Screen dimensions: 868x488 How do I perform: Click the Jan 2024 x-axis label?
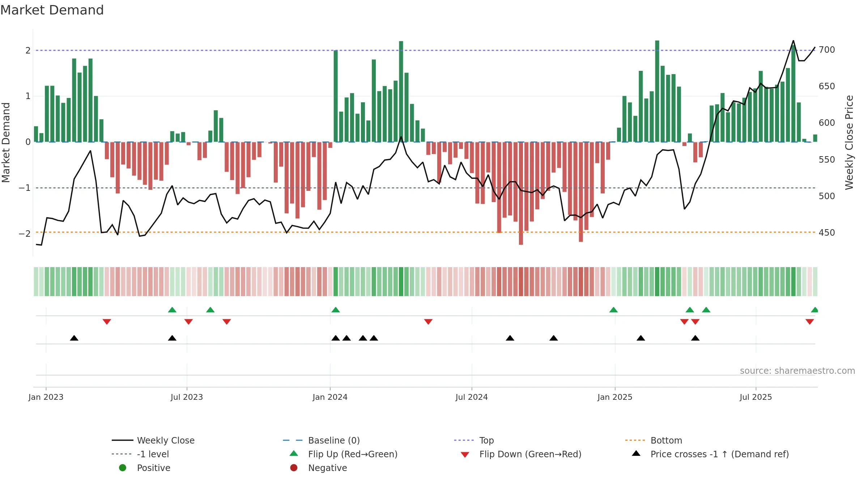330,397
